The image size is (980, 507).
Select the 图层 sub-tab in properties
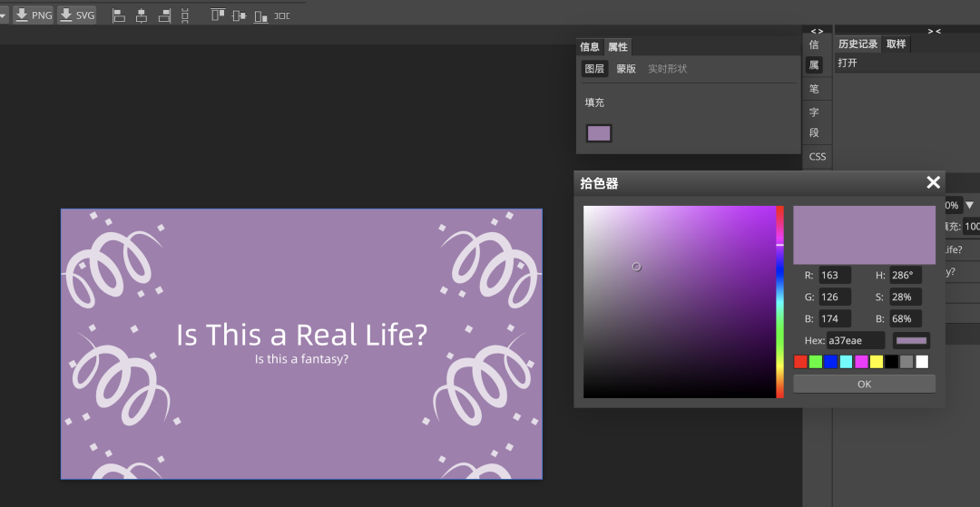click(x=594, y=69)
